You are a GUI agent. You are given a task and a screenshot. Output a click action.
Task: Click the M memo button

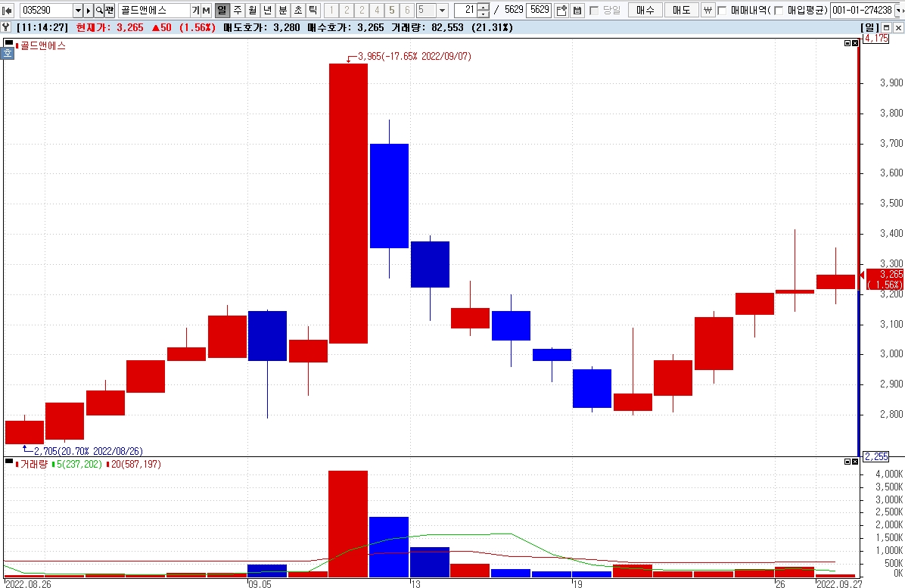(x=206, y=11)
